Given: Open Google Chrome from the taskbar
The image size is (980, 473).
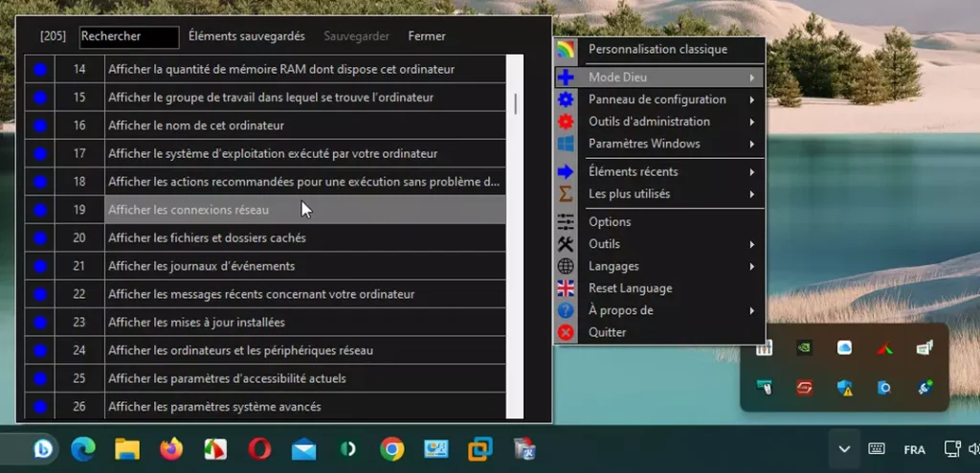Looking at the screenshot, I should pos(391,449).
